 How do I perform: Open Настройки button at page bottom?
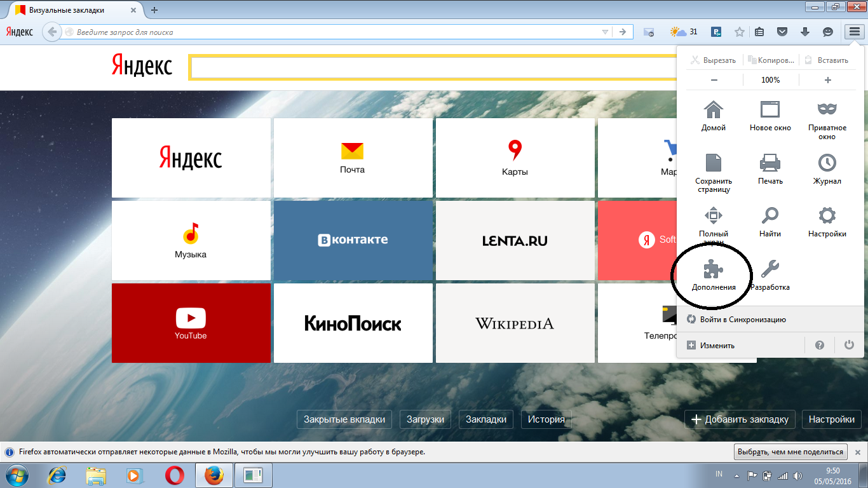(x=832, y=419)
